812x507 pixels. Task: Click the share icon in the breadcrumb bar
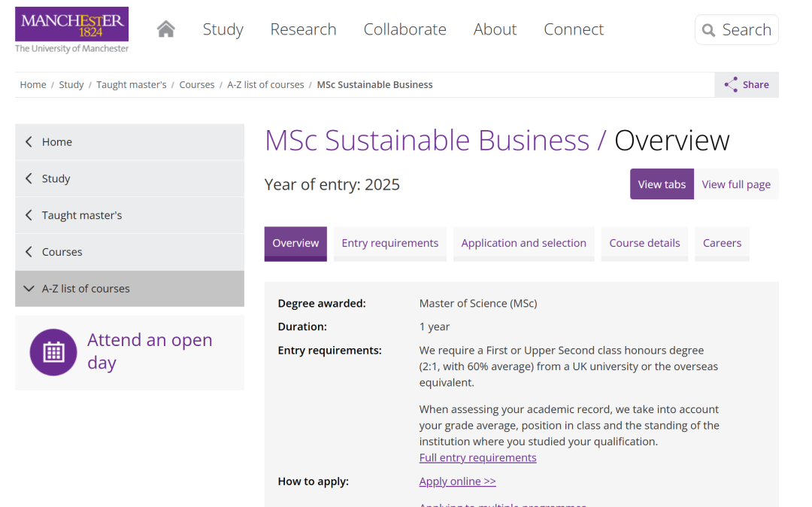pos(731,84)
